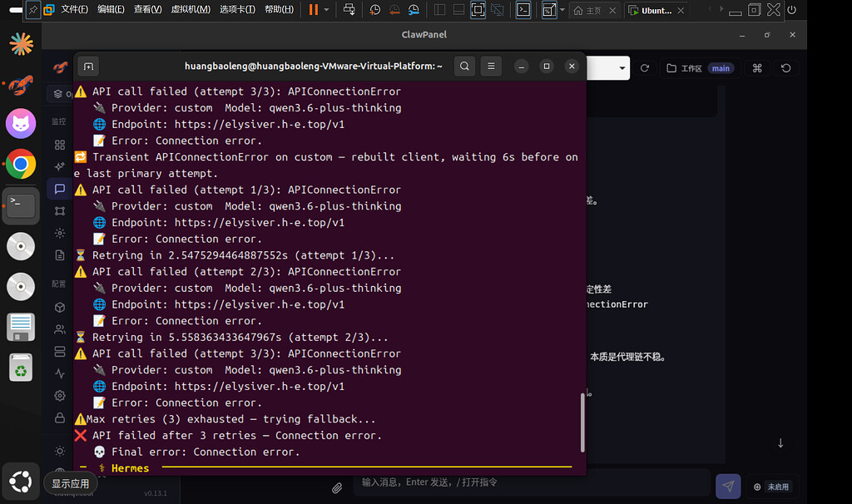This screenshot has height=504, width=852.
Task: Toggle ClawPanel light theme sun icon
Action: coord(60,451)
